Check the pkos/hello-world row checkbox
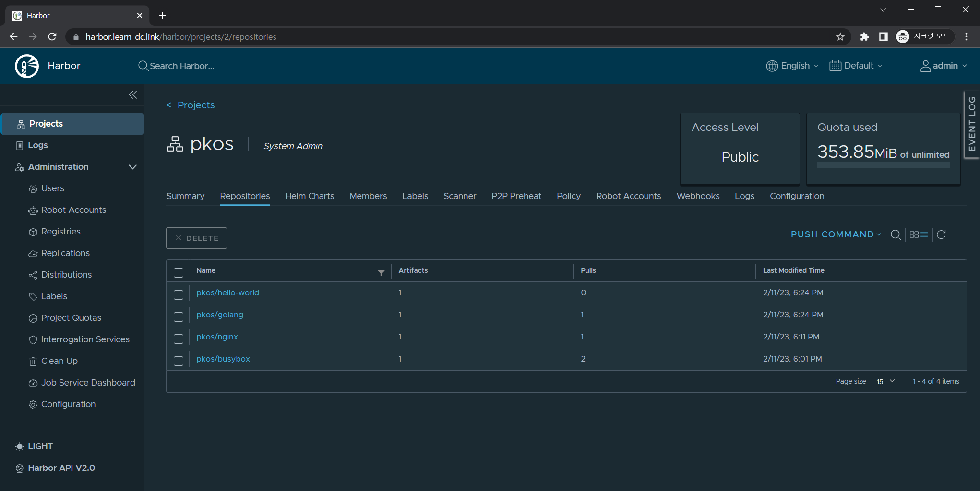Screen dimensions: 980x491 179,295
